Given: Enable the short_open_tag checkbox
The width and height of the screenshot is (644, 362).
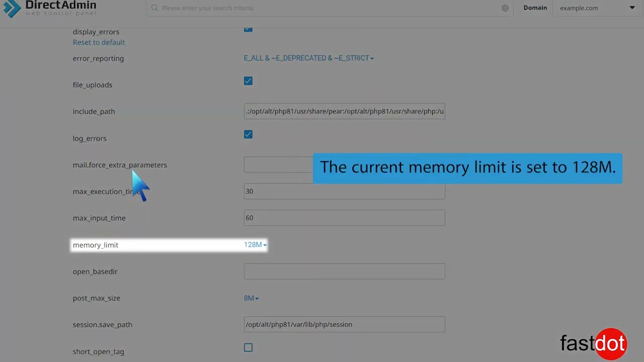Looking at the screenshot, I should point(248,347).
